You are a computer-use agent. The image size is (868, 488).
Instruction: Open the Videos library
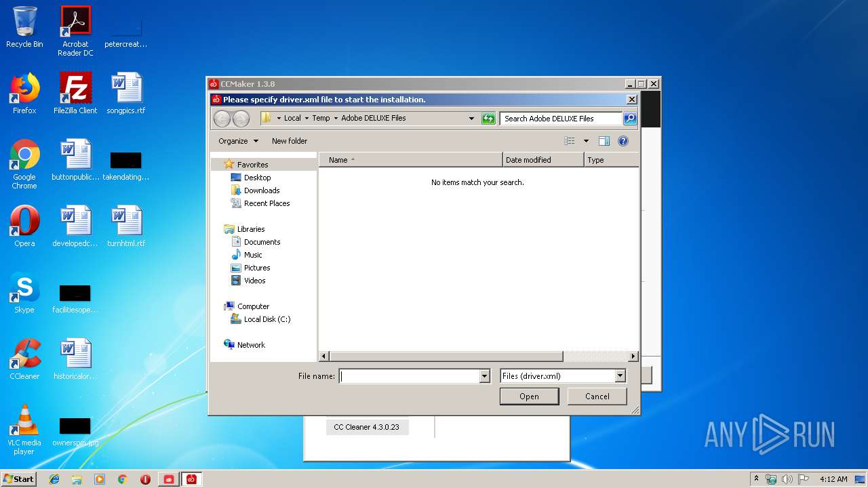click(x=254, y=281)
